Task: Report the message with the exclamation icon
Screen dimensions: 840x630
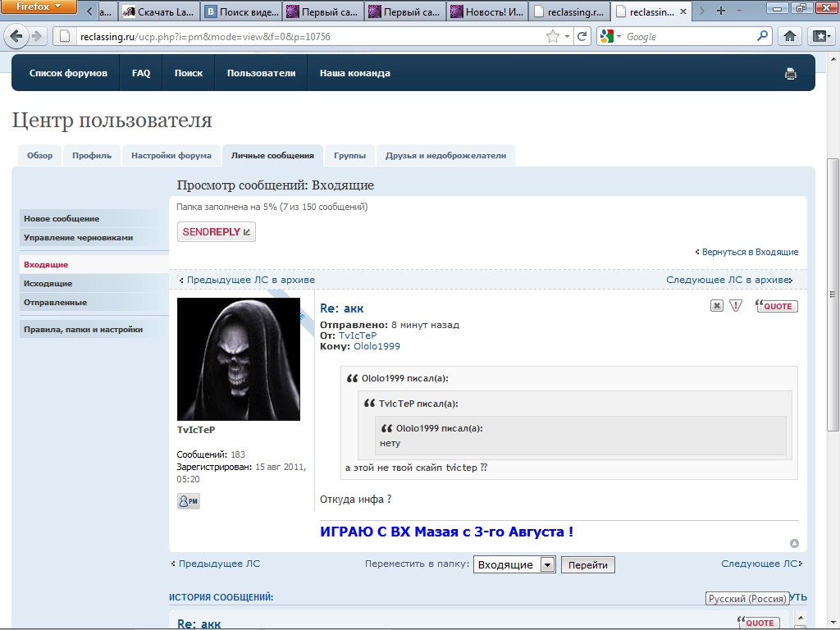Action: [x=736, y=306]
